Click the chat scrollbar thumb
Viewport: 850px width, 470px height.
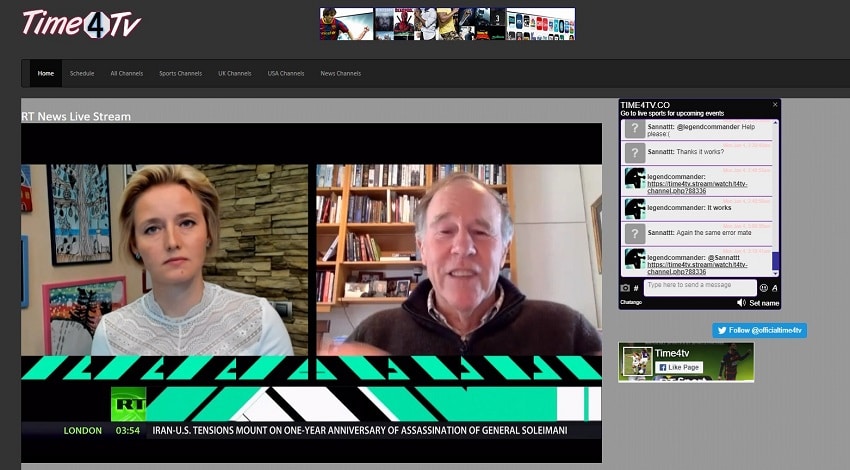click(775, 261)
